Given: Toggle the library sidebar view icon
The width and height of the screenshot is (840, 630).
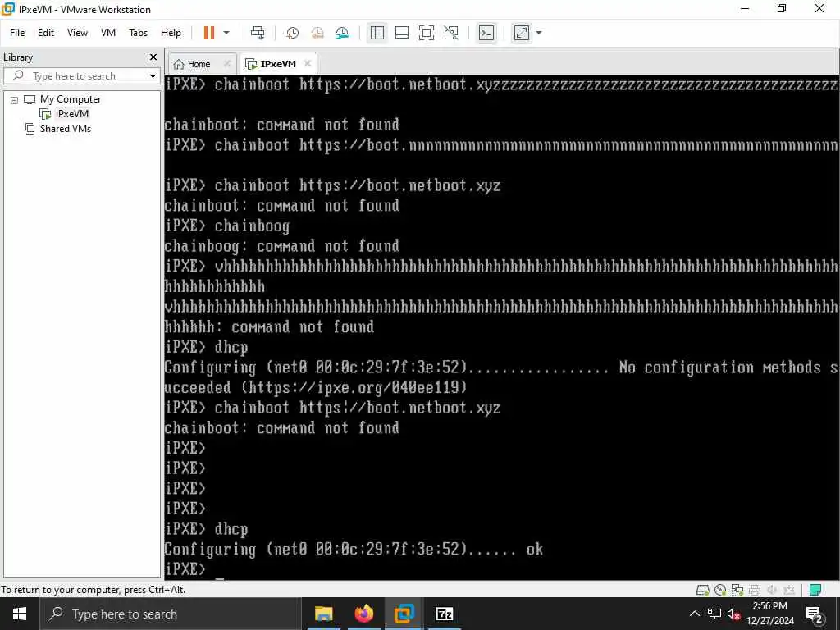Looking at the screenshot, I should tap(377, 33).
